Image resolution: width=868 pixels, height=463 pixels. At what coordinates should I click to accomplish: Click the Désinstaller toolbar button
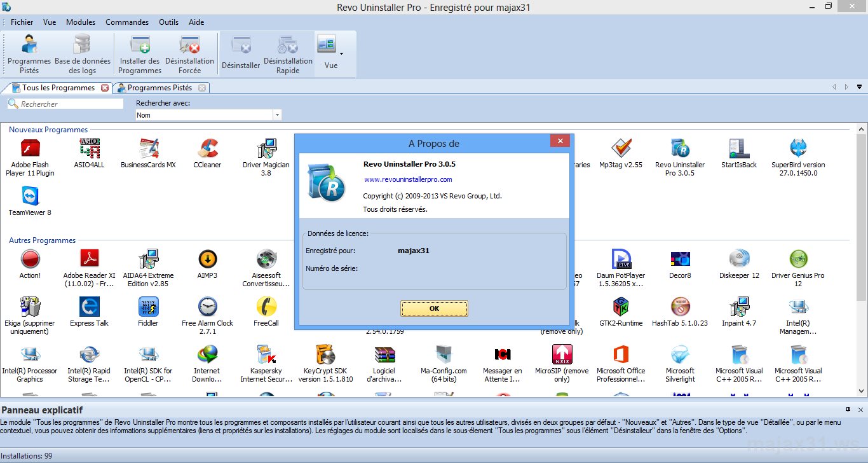pos(241,54)
